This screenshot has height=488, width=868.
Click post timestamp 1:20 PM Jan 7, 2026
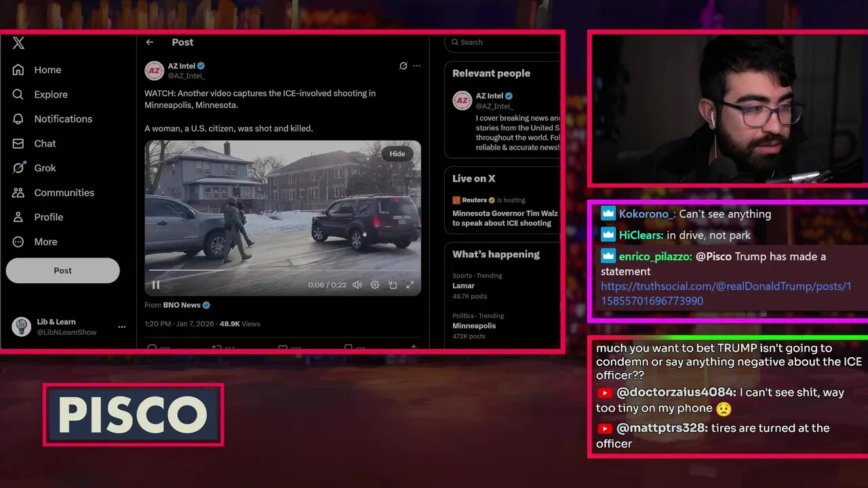click(x=178, y=324)
